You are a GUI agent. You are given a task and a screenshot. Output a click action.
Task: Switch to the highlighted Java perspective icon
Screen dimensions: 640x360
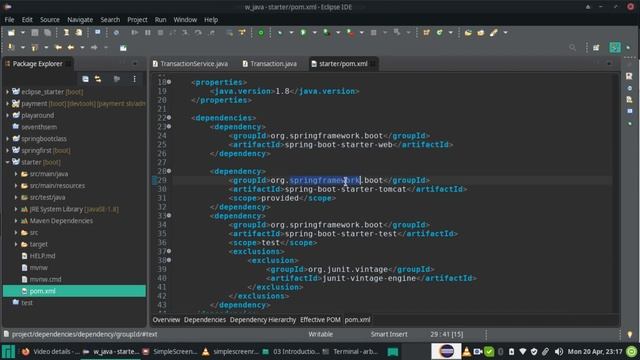point(615,47)
